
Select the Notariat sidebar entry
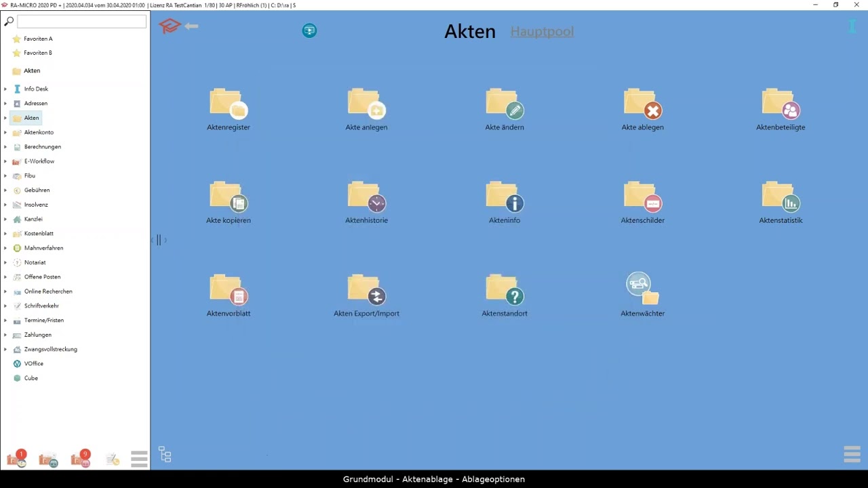point(29,262)
